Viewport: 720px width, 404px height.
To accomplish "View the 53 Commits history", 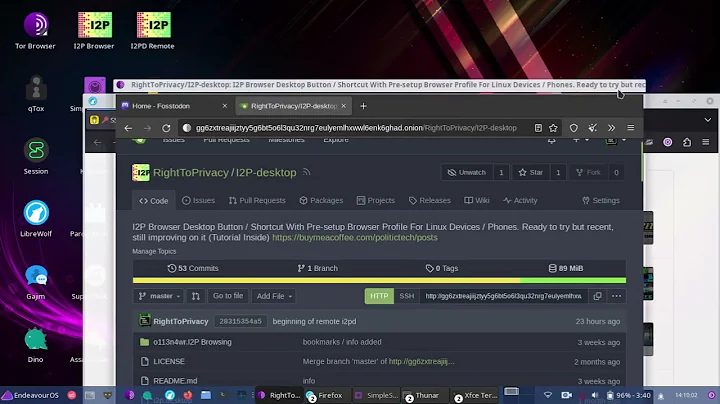I will pos(193,268).
